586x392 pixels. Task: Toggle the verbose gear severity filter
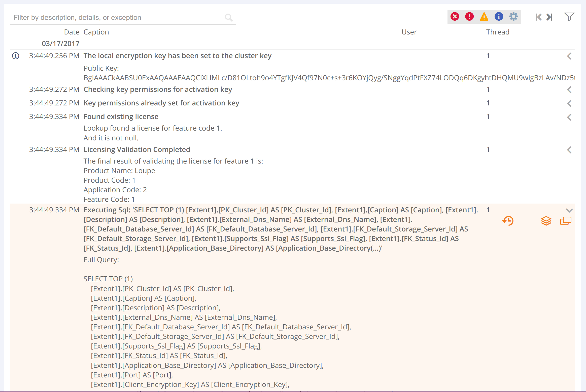click(513, 17)
